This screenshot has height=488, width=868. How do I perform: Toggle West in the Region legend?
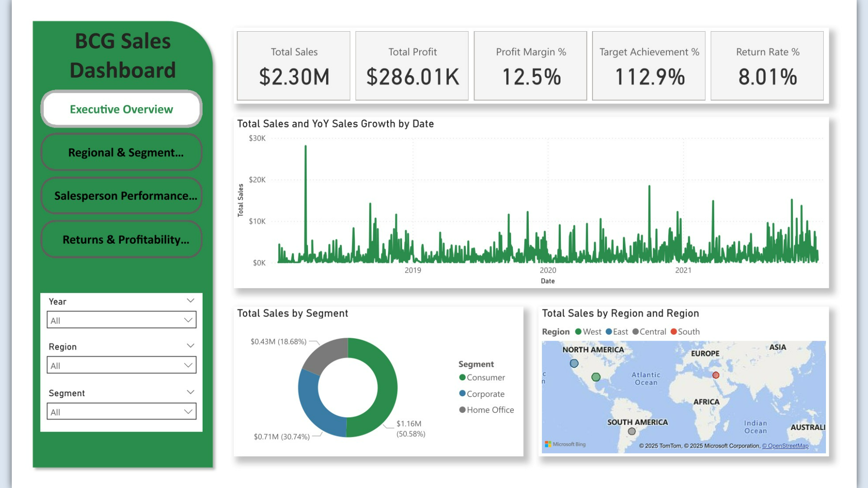click(x=588, y=332)
